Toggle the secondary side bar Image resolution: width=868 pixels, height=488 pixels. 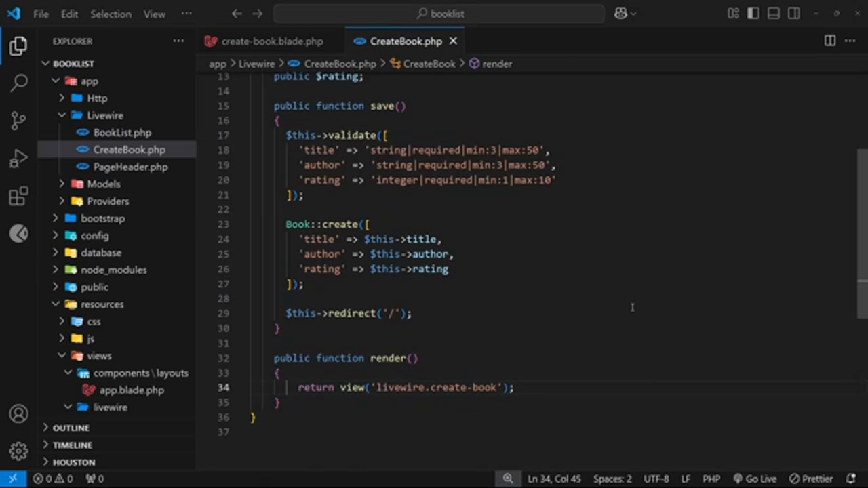[794, 14]
